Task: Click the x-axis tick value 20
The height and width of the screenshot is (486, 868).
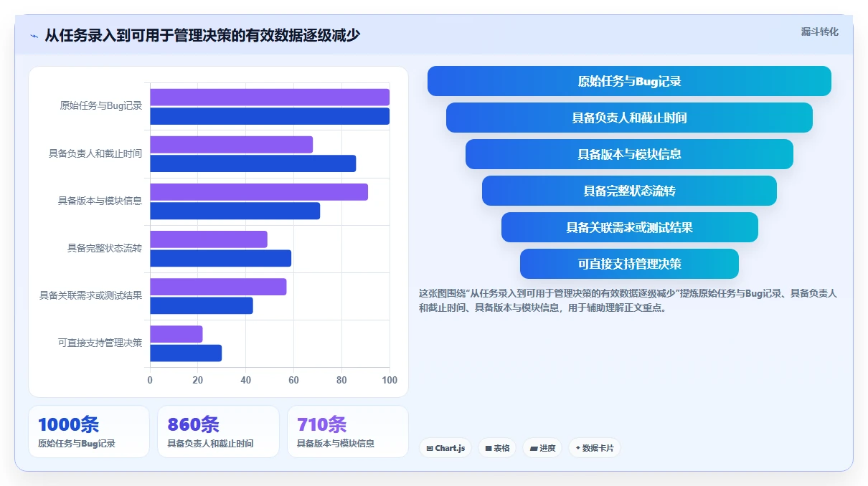Action: (198, 380)
